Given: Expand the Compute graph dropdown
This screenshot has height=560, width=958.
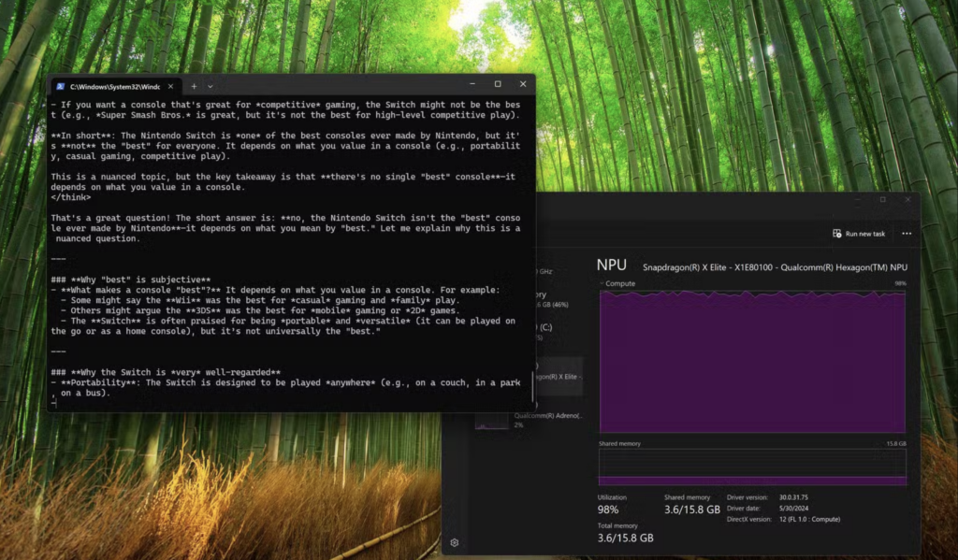Looking at the screenshot, I should point(602,283).
